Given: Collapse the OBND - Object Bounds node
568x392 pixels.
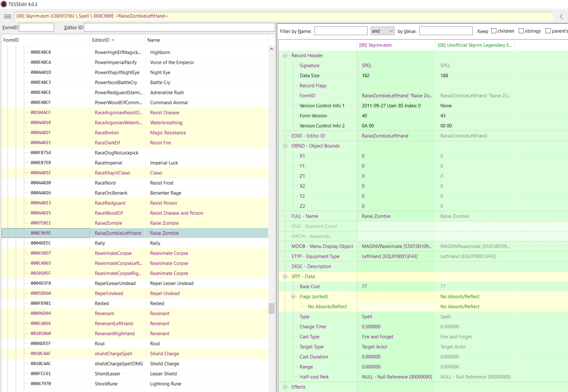Looking at the screenshot, I should coord(285,146).
